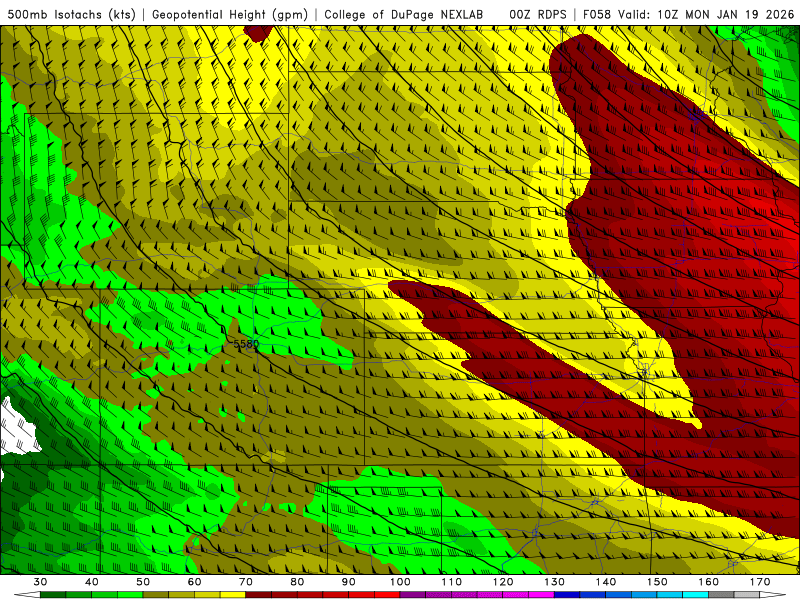Screen dimensions: 800x600
Task: Click the legend value 140
Action: pos(606,582)
